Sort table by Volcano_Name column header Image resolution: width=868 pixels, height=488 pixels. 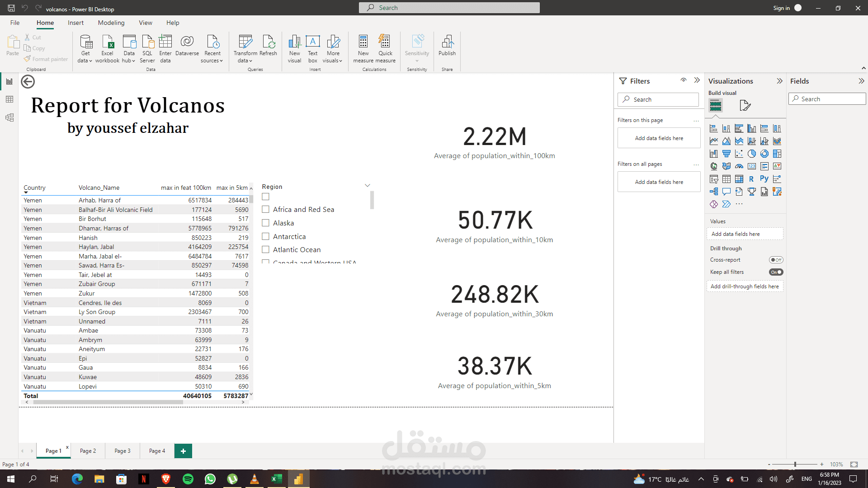point(99,188)
